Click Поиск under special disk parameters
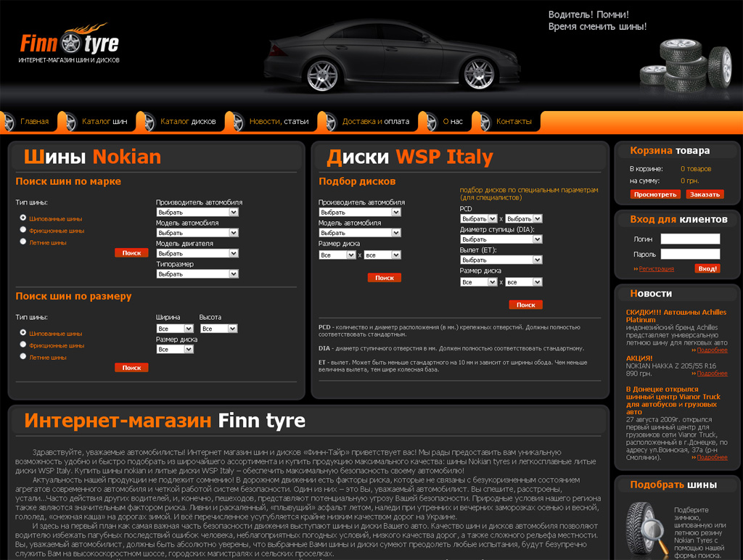 (525, 305)
